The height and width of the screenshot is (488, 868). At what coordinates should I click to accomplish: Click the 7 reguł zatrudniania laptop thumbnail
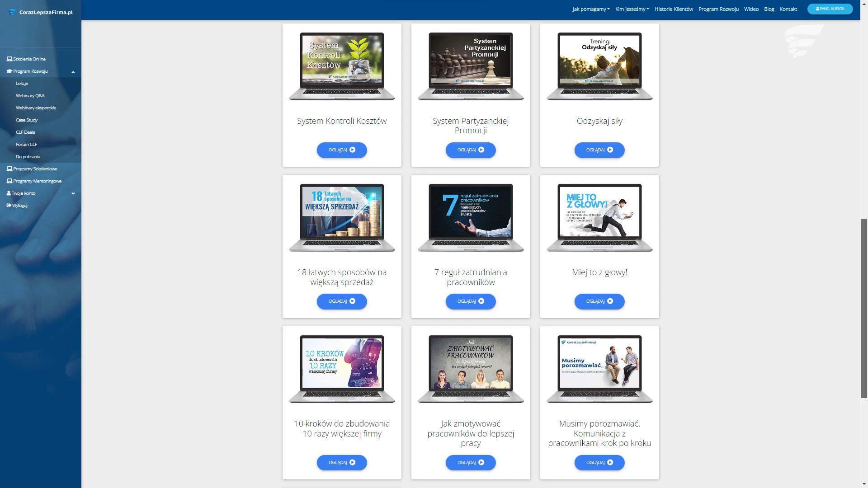pos(471,217)
